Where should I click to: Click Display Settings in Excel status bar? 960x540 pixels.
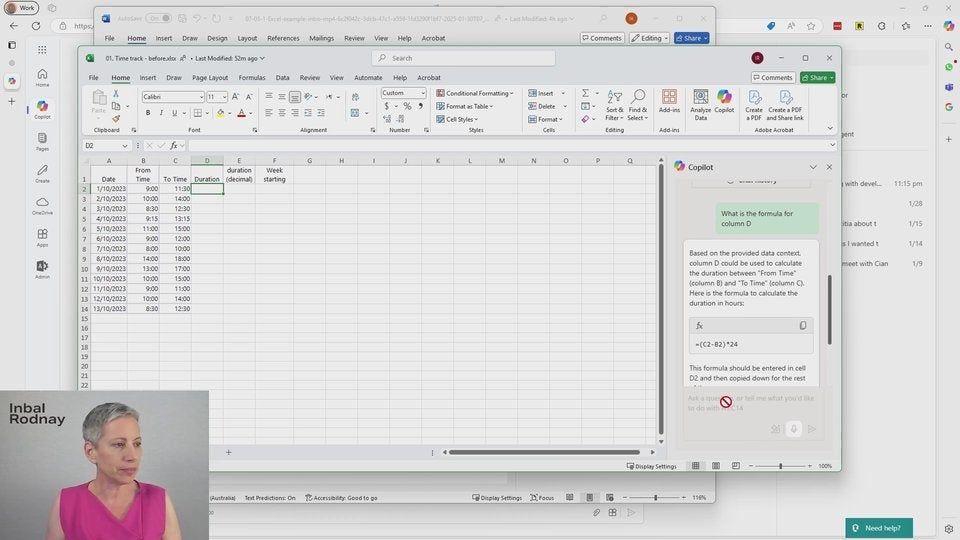[651, 466]
